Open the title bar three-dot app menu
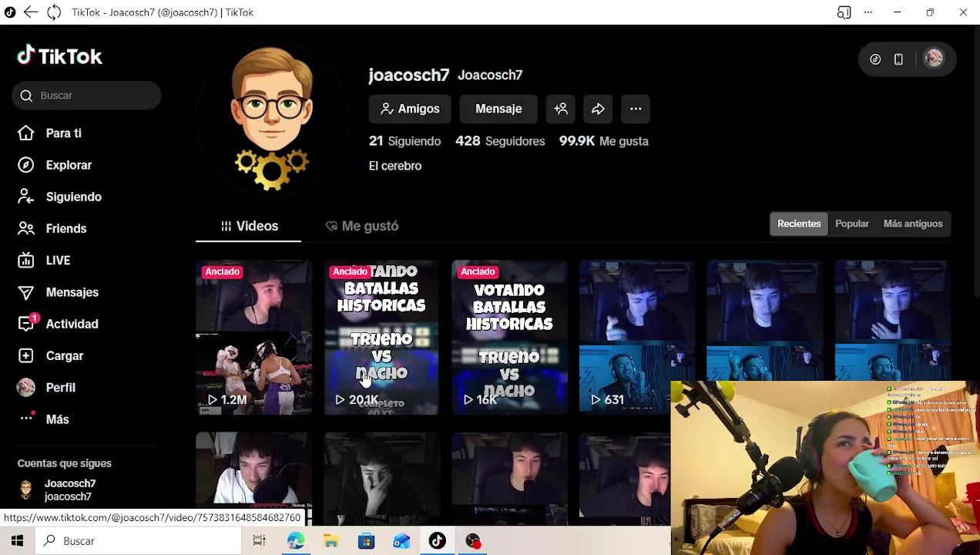Image resolution: width=980 pixels, height=555 pixels. [x=868, y=12]
